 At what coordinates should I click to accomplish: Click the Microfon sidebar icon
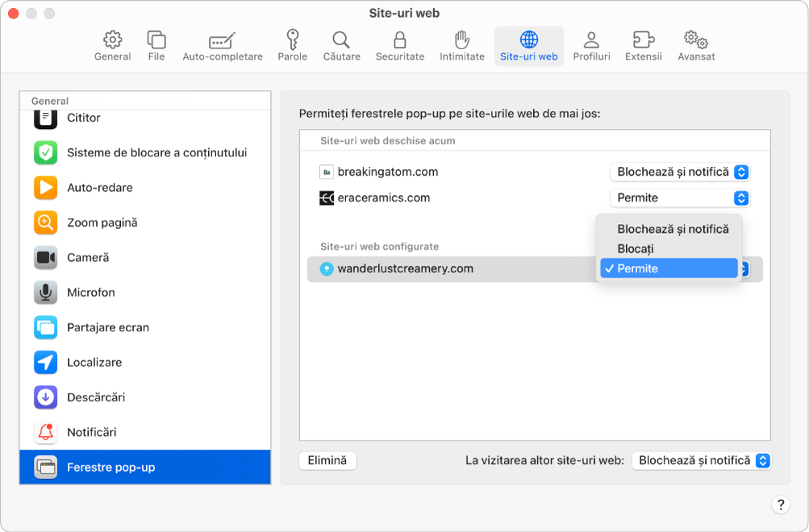tap(45, 293)
